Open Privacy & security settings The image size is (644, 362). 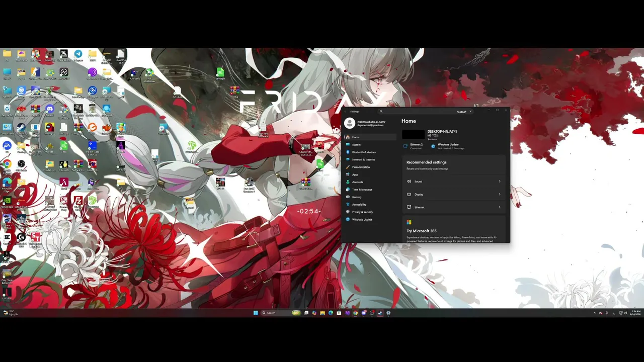370,212
